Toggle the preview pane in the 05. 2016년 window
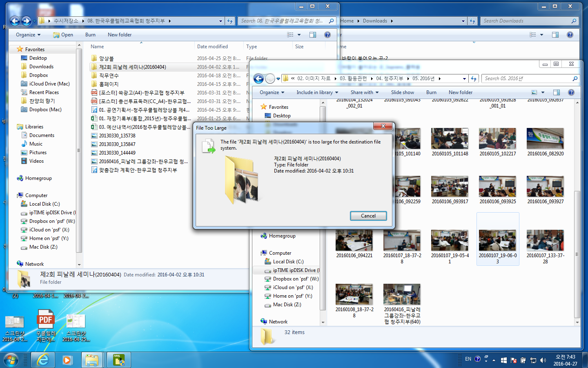This screenshot has width=588, height=368. (x=557, y=92)
